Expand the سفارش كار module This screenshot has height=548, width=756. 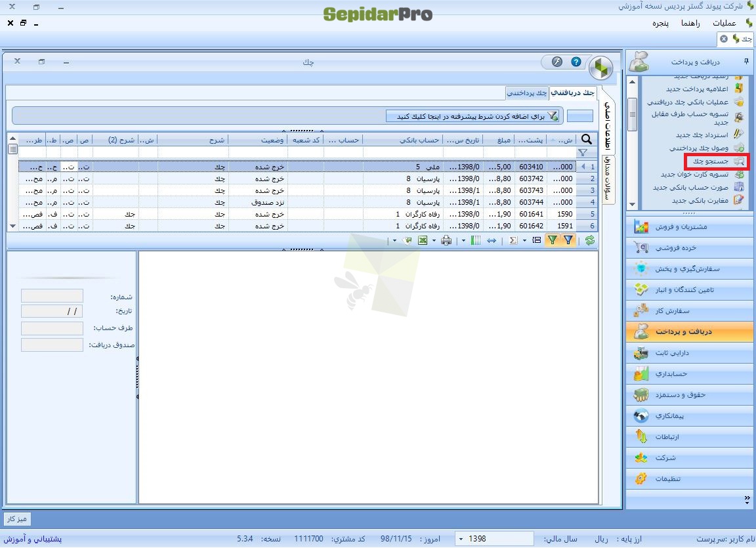coord(690,310)
